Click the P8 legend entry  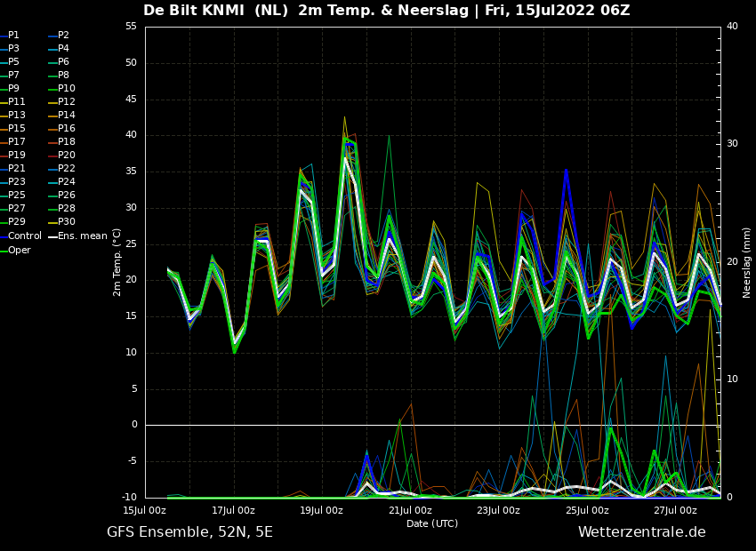59,76
